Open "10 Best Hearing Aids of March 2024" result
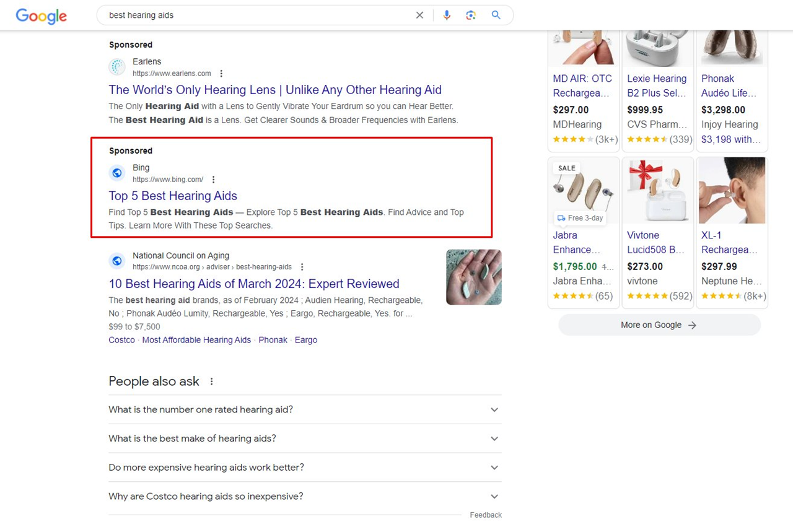 (254, 284)
